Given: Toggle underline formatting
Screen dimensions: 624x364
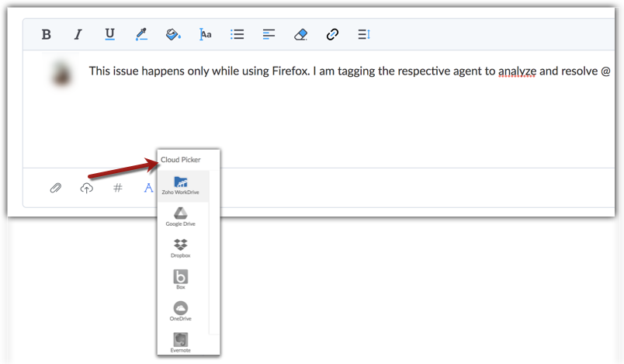Looking at the screenshot, I should click(x=110, y=34).
